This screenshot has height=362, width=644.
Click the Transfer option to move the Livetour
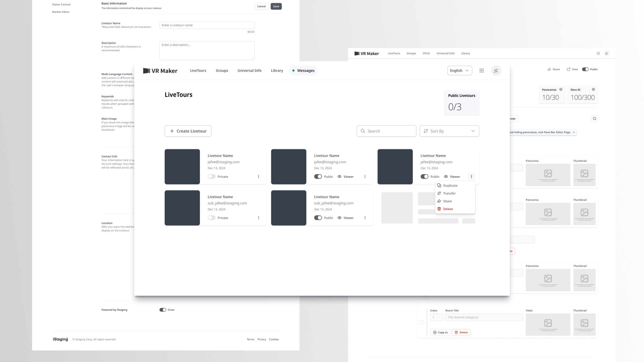click(x=449, y=193)
